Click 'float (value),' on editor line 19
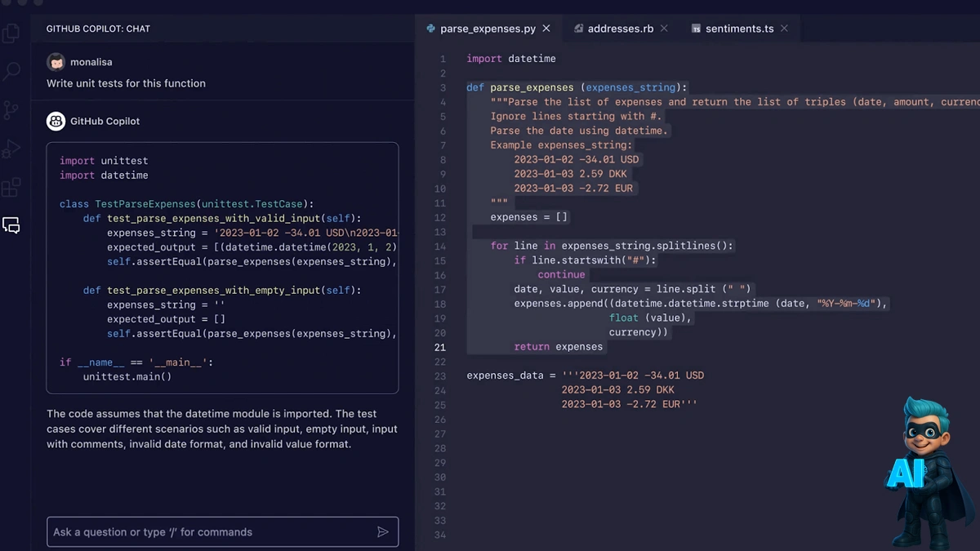 pyautogui.click(x=651, y=318)
